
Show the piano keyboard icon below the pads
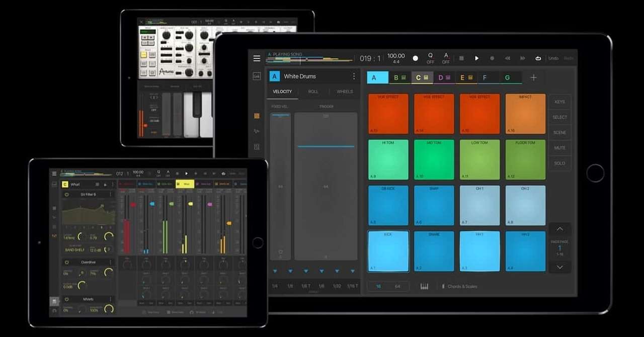[x=424, y=286]
